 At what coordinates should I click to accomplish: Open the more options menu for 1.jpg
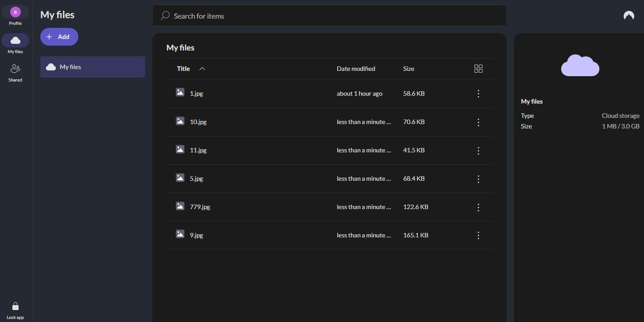478,93
